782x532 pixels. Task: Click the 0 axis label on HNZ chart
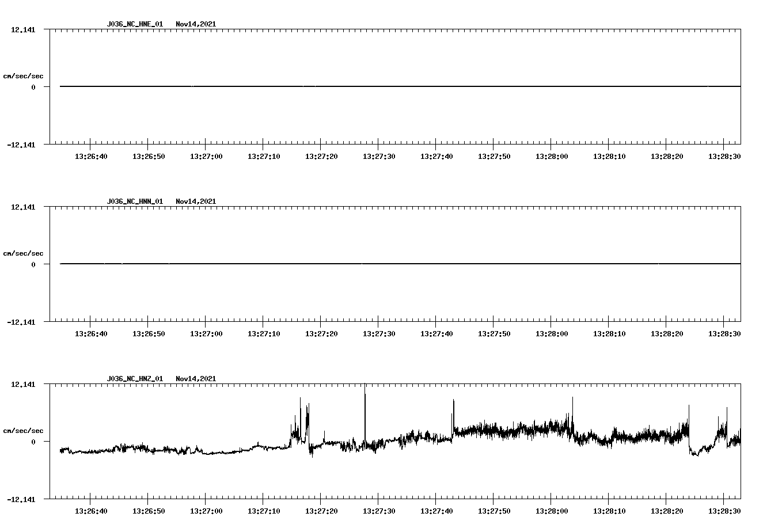33,442
